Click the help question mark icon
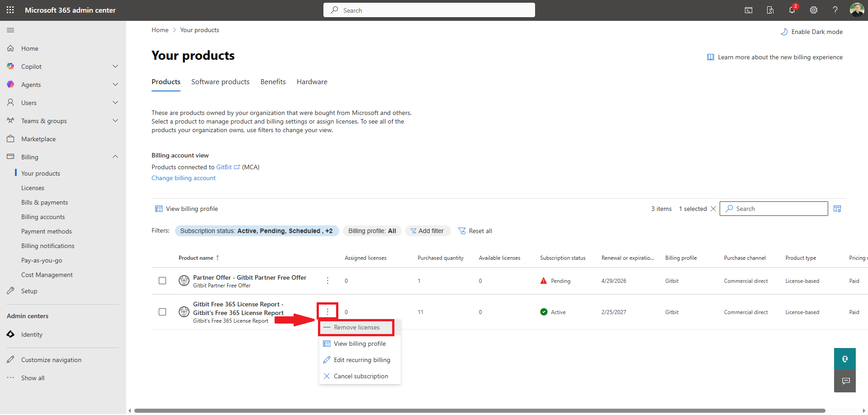The image size is (868, 415). (x=835, y=10)
